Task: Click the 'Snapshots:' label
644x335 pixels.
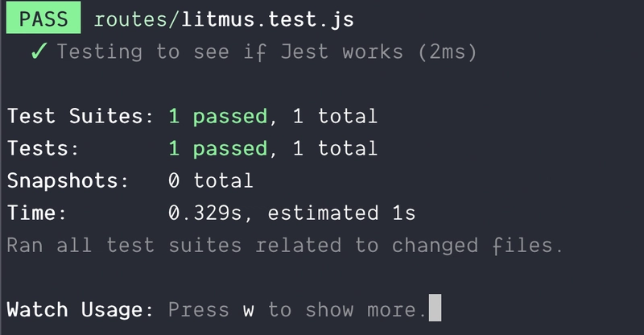Action: (x=68, y=180)
